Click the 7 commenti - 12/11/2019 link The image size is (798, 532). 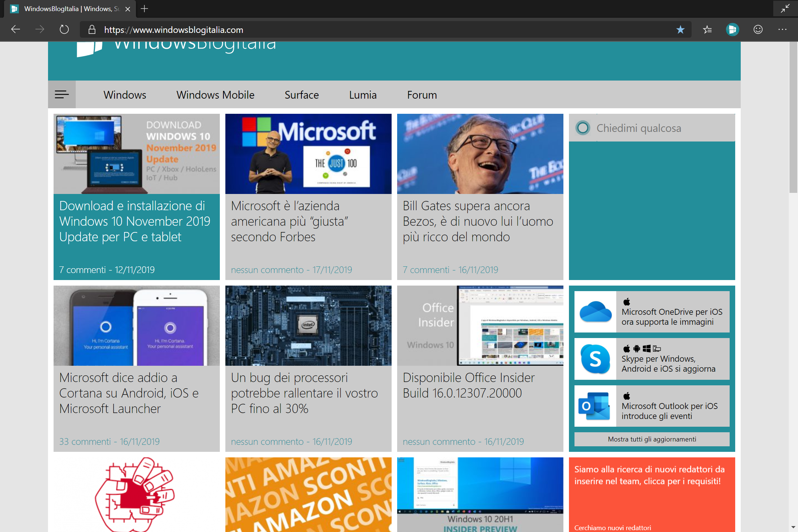[107, 270]
